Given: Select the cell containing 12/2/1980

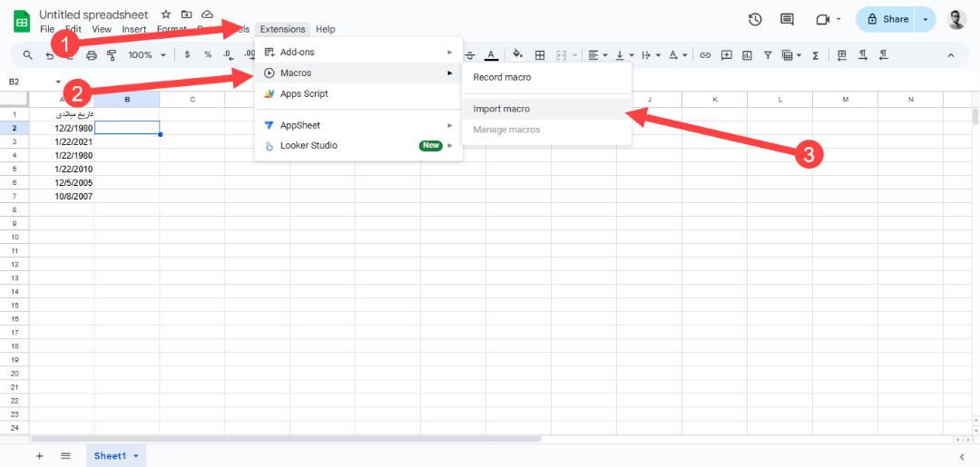Looking at the screenshot, I should [x=62, y=127].
